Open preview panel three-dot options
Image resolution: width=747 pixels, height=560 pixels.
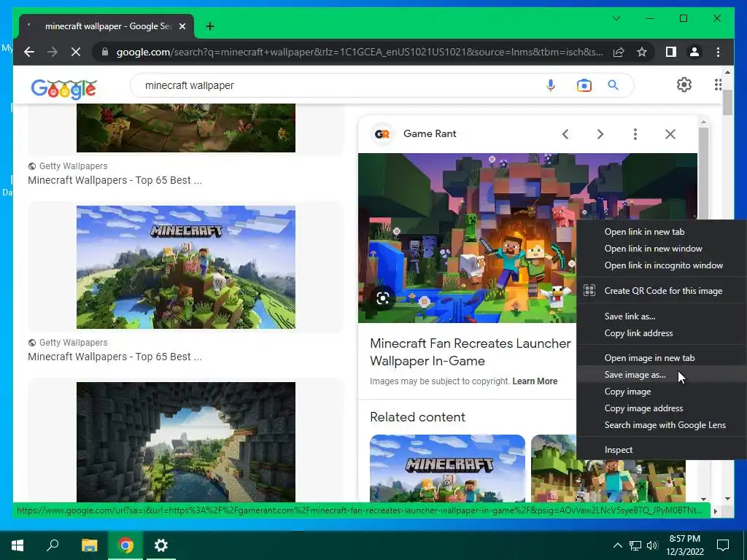click(x=635, y=134)
